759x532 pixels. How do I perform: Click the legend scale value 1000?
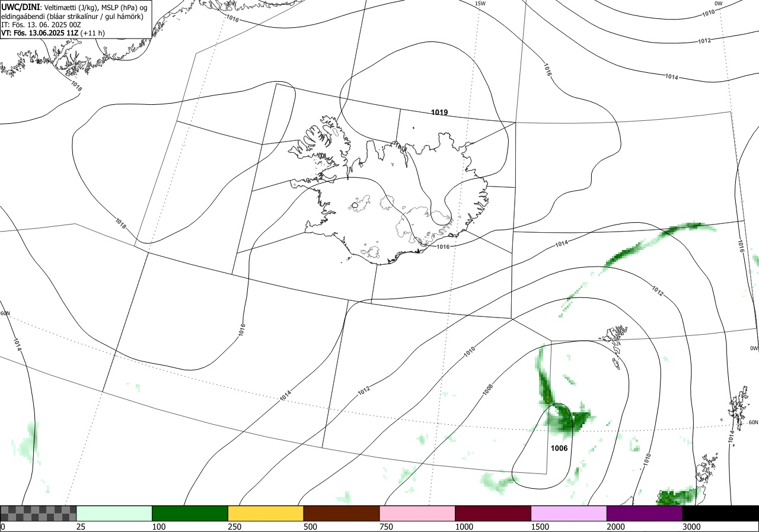point(464,527)
